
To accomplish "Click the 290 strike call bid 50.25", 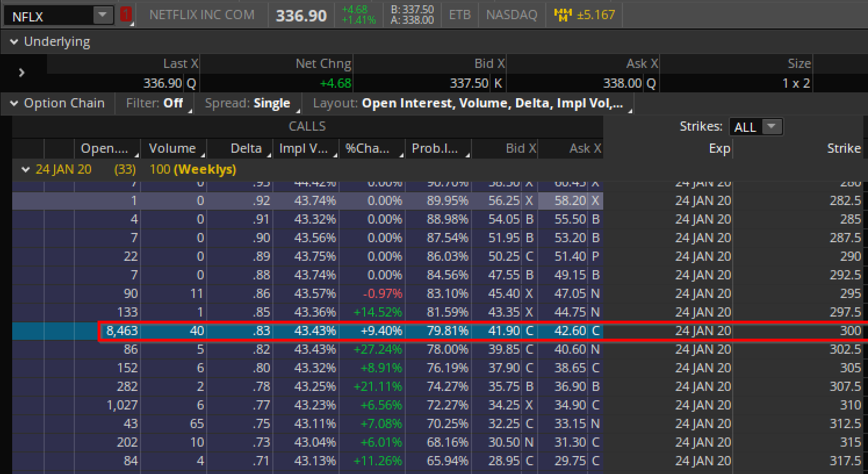I will (504, 257).
